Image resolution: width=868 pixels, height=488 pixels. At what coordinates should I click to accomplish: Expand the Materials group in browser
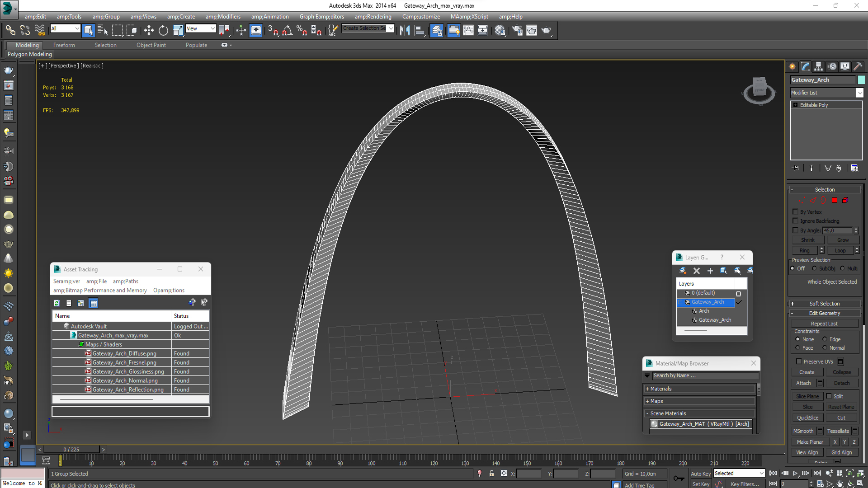(x=699, y=389)
